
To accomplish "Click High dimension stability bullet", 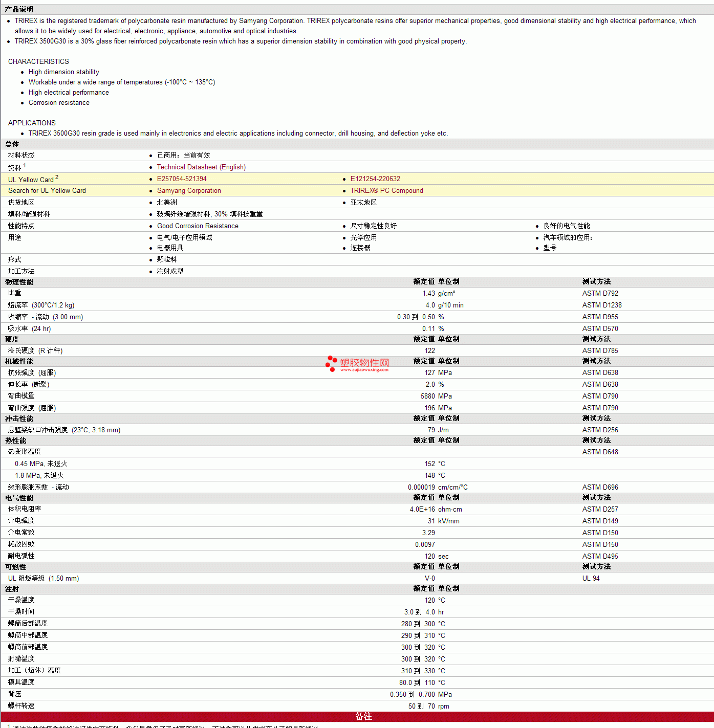I will (x=64, y=72).
